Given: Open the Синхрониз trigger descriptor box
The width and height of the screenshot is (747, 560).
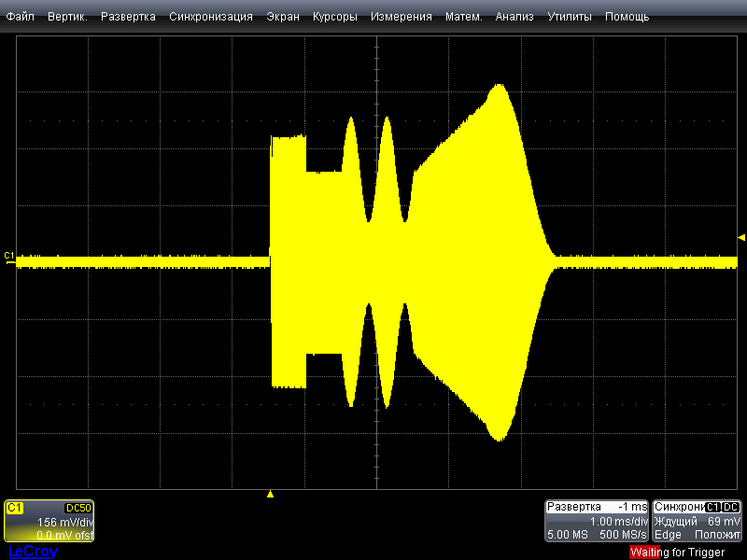Looking at the screenshot, I should 698,521.
